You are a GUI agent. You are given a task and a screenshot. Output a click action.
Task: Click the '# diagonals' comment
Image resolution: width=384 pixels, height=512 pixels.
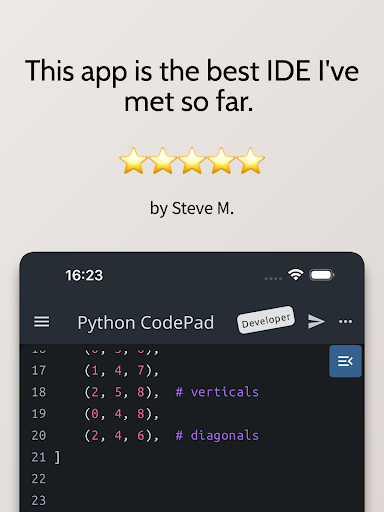pyautogui.click(x=217, y=435)
